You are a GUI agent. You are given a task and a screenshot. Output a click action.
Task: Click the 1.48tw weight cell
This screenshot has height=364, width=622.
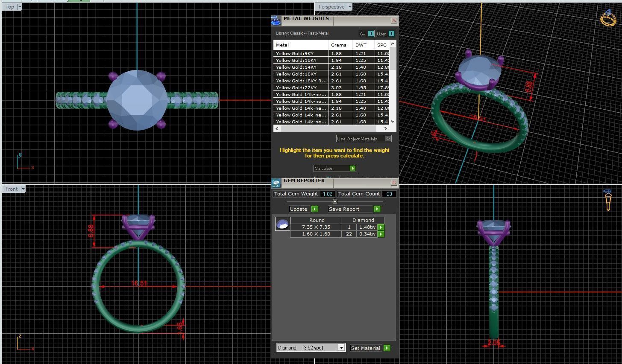pos(367,227)
